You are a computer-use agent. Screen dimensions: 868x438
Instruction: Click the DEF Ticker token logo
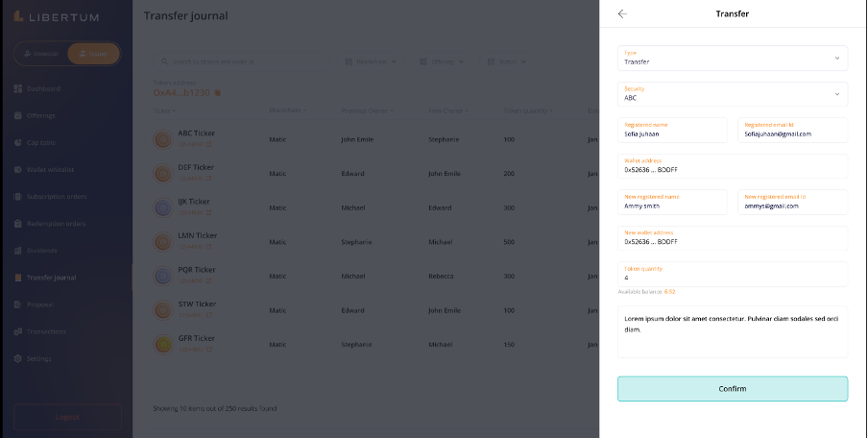pos(164,172)
